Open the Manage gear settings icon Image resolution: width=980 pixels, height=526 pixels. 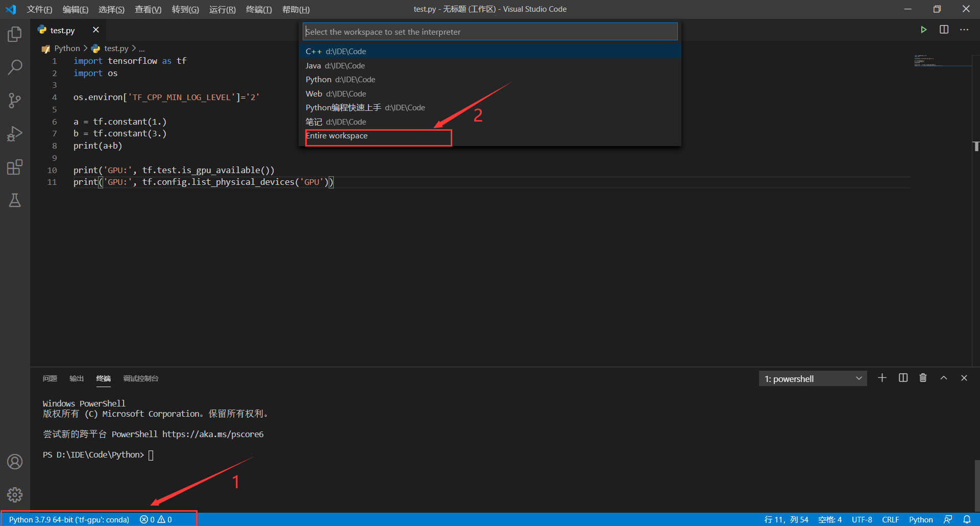pos(15,494)
